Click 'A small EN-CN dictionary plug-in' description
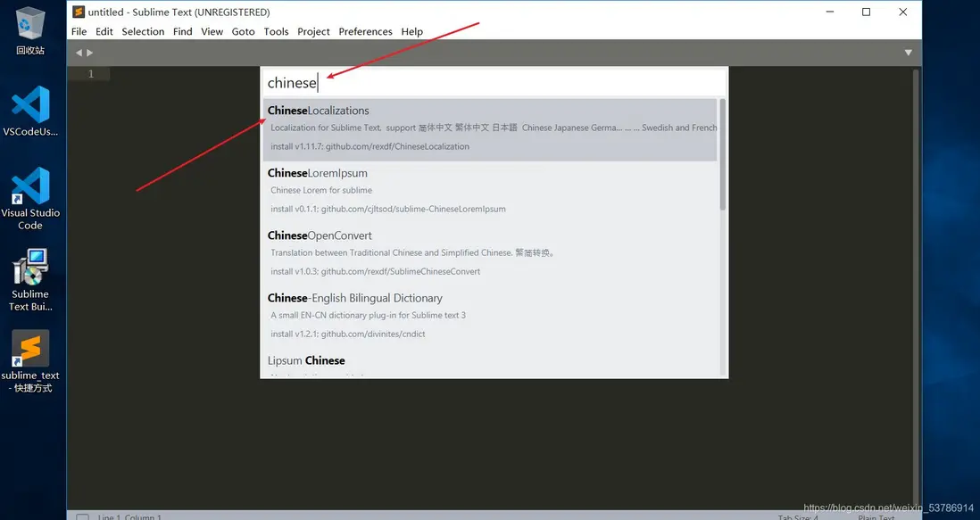The width and height of the screenshot is (980, 520). (368, 315)
